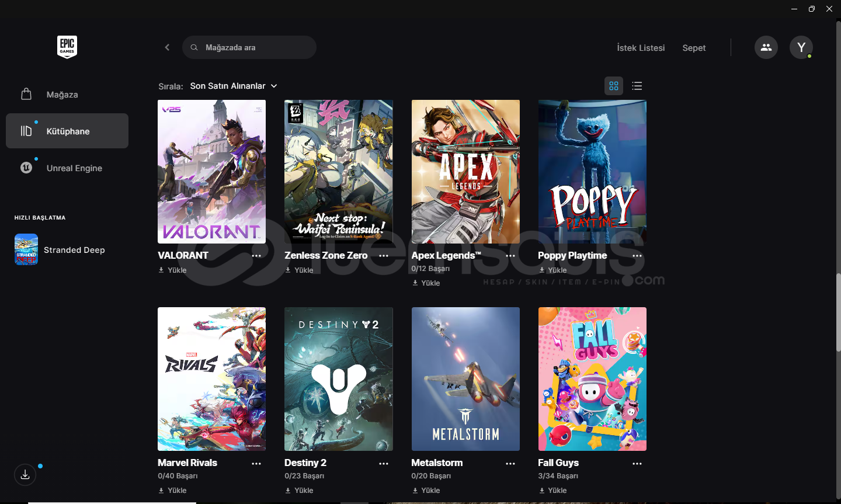The width and height of the screenshot is (841, 504).
Task: Click the Destiny 2 0/23 Başarı text
Action: [304, 476]
